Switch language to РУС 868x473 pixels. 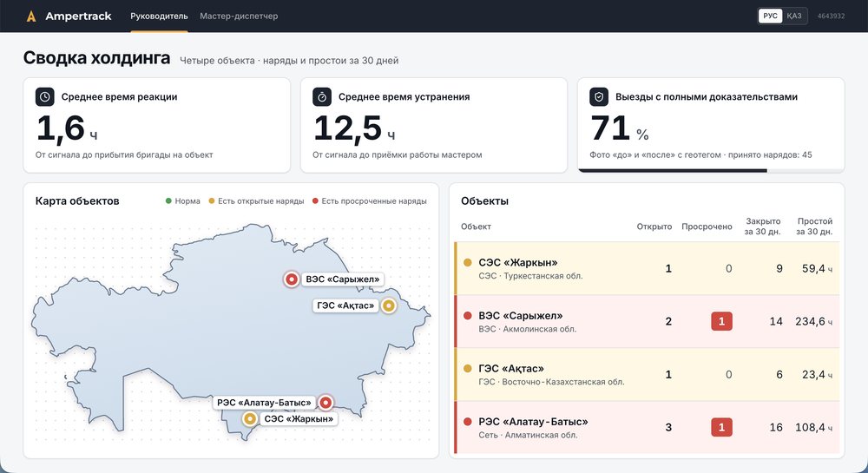click(x=770, y=16)
